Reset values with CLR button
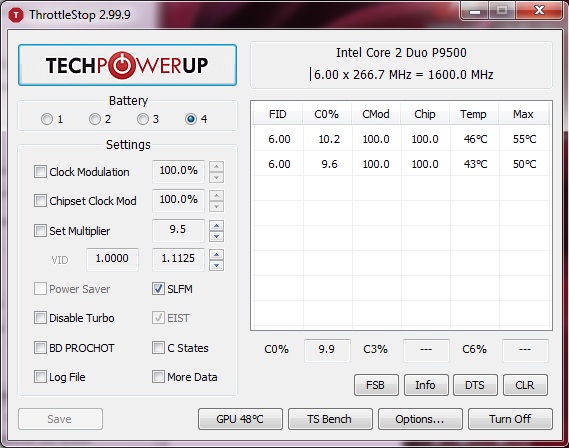Viewport: 569px width, 448px height. 525,385
